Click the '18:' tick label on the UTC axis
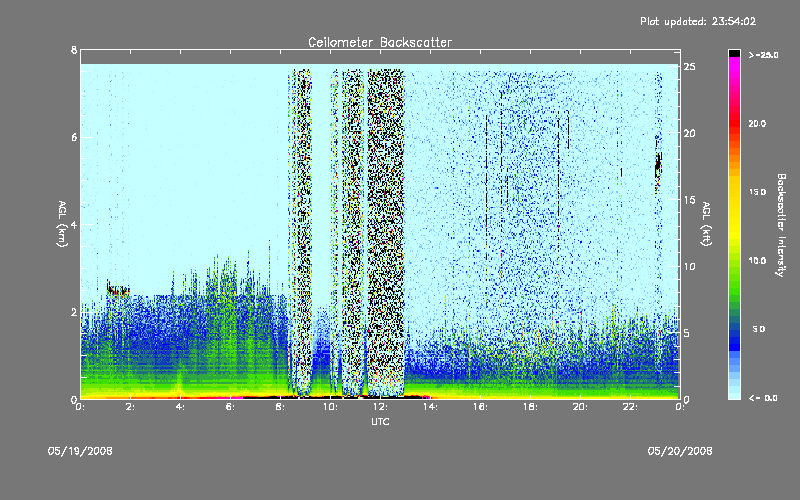Screen dimensions: 800x500 coord(531,407)
